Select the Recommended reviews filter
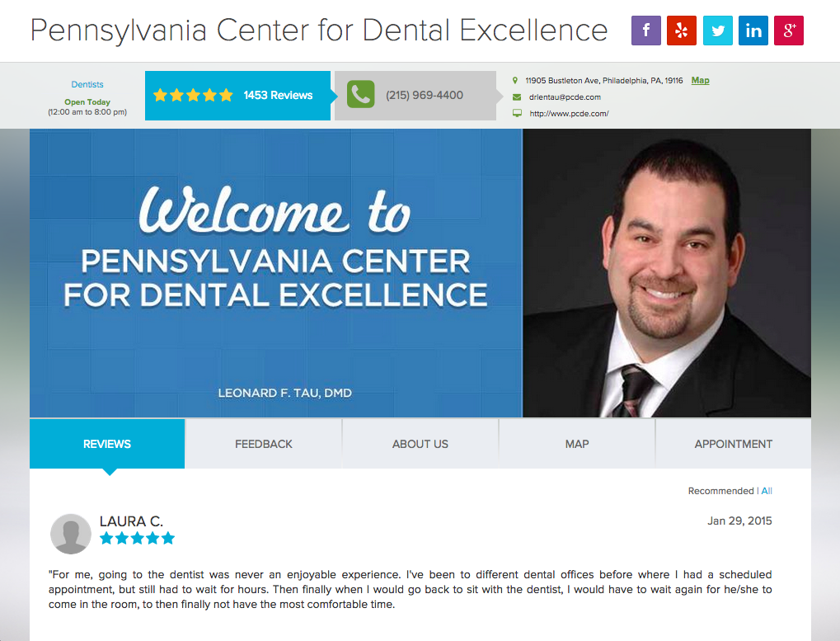The height and width of the screenshot is (641, 840). point(720,491)
